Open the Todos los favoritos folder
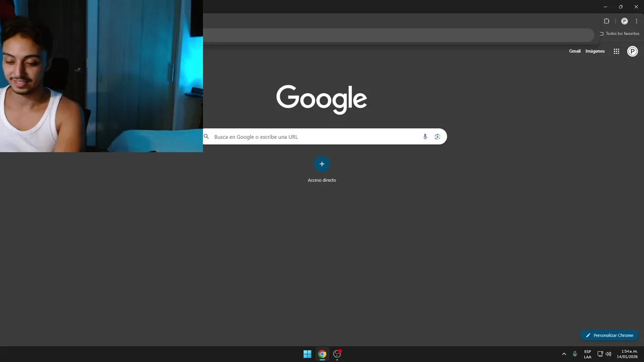Image resolution: width=644 pixels, height=362 pixels. 619,34
